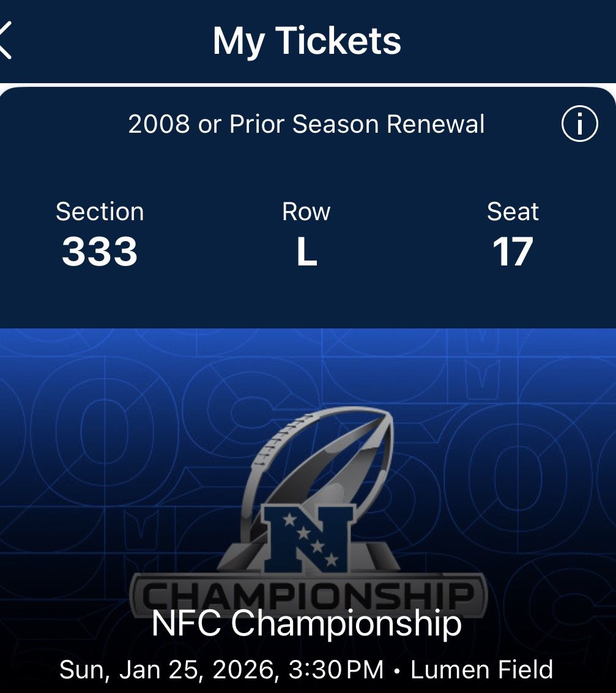Select seat number 17

click(513, 251)
